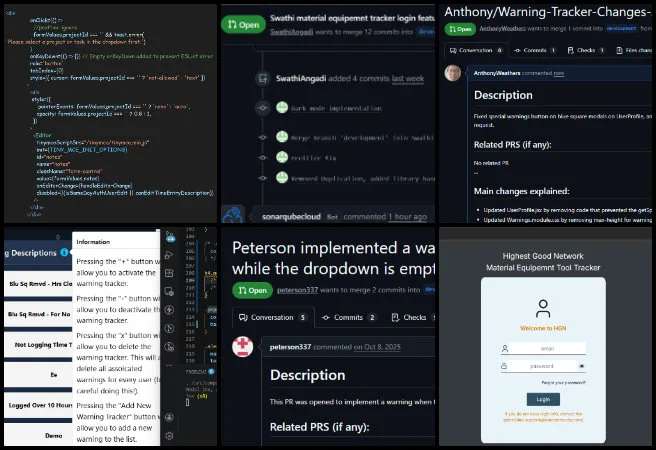Image resolution: width=656 pixels, height=450 pixels.
Task: Click the '1 hour ago' timestamp on sonarqubecloud comment
Action: coord(407,217)
